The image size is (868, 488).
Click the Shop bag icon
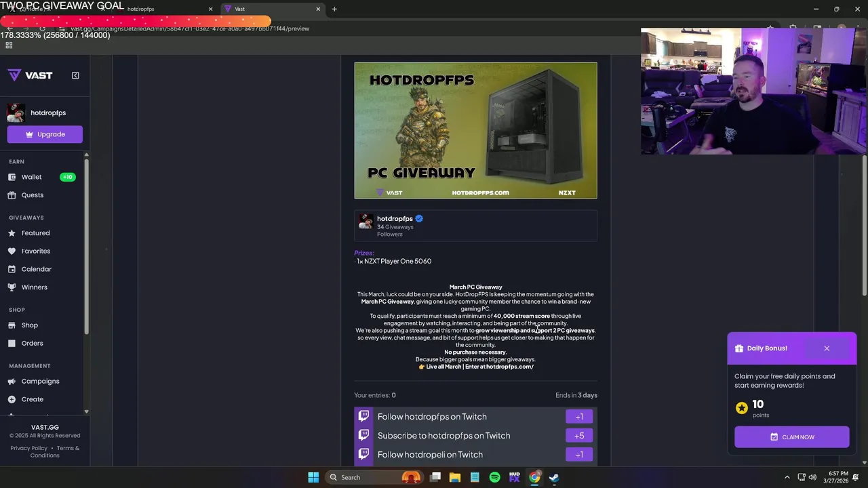[x=12, y=325]
